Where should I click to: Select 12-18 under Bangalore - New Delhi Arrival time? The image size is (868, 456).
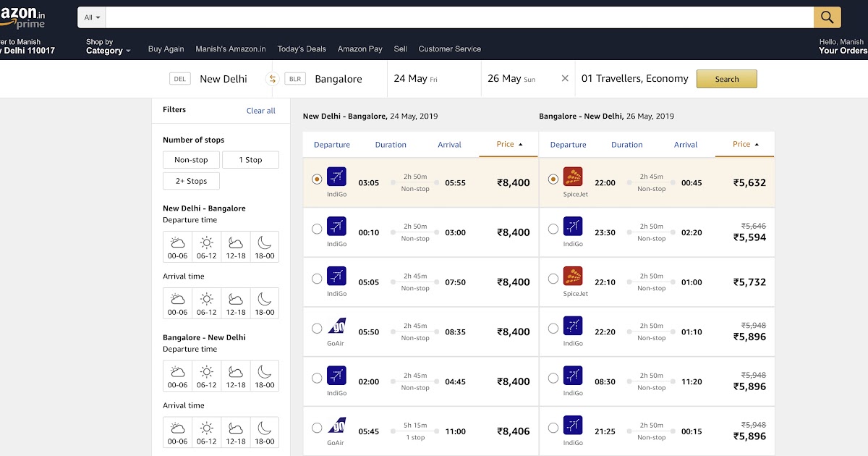click(236, 432)
